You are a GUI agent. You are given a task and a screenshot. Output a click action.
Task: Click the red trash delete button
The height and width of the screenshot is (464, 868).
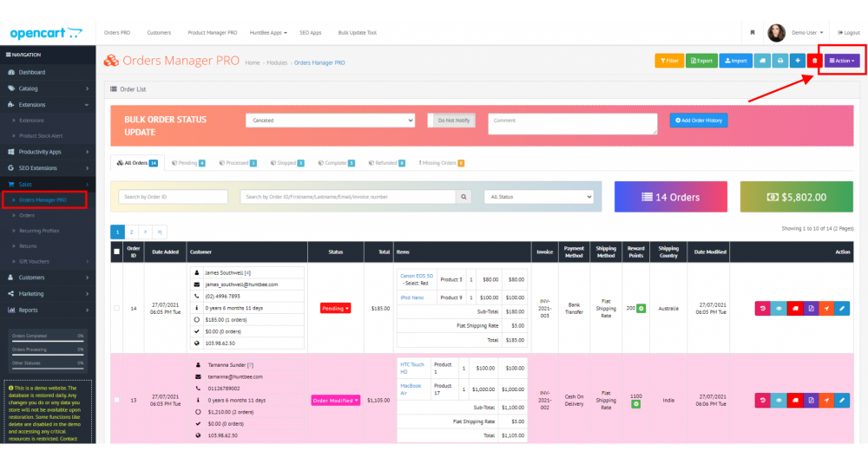click(x=814, y=61)
